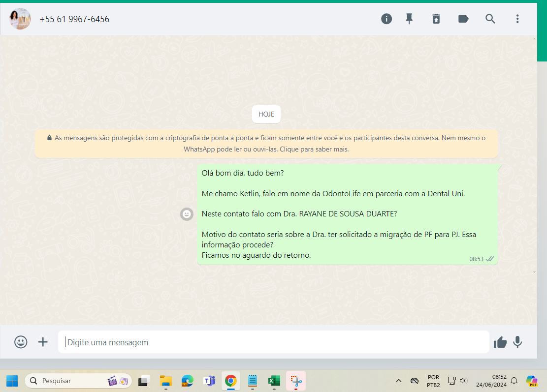Click the trash archive icon in header
Viewport: 547px width, 392px height.
(x=436, y=19)
